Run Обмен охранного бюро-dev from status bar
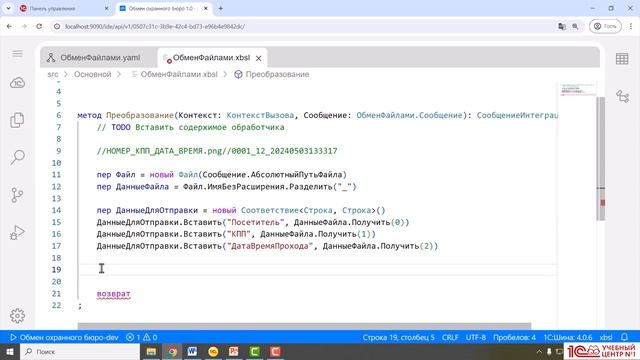Screen dimensions: 640x360 tap(64, 338)
